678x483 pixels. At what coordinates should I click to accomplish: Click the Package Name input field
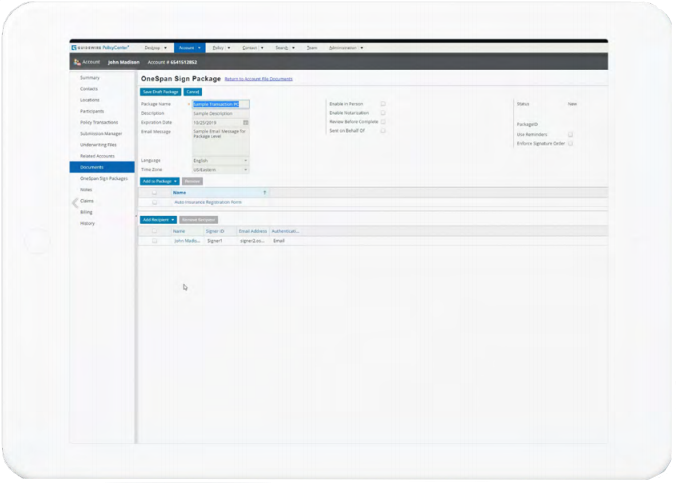point(221,104)
